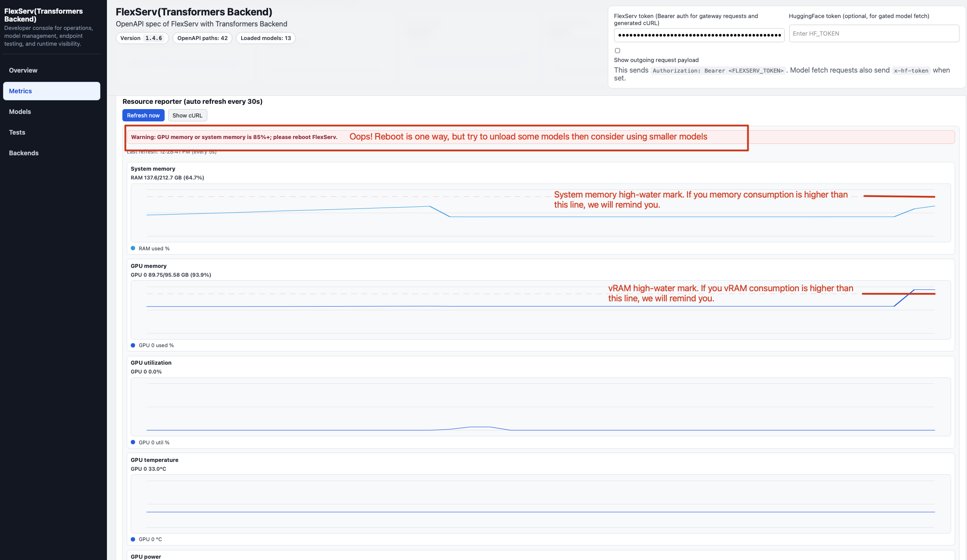Click the Authorization: Bearer <FLEXSERV_TOKEN> code snippet
The height and width of the screenshot is (560, 967).
click(x=718, y=71)
